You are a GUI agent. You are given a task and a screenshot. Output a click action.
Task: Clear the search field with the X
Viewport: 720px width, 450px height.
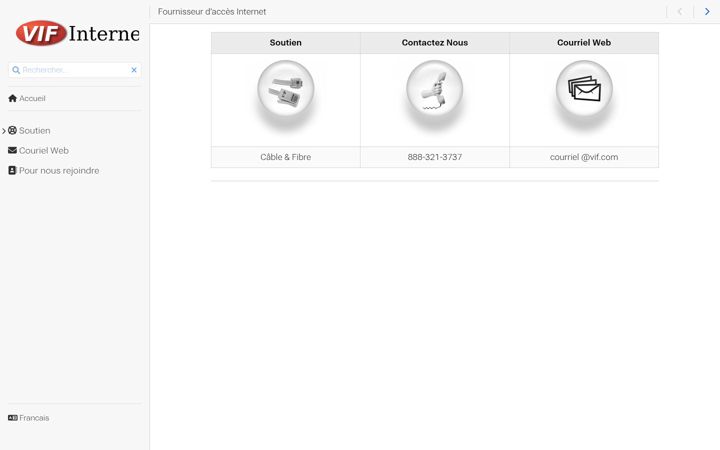[x=134, y=70]
